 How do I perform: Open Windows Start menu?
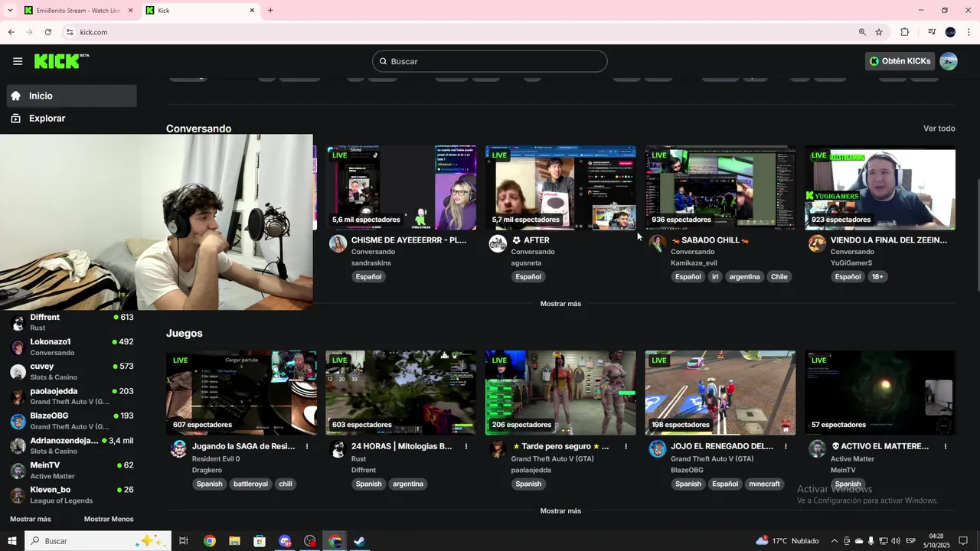11,541
